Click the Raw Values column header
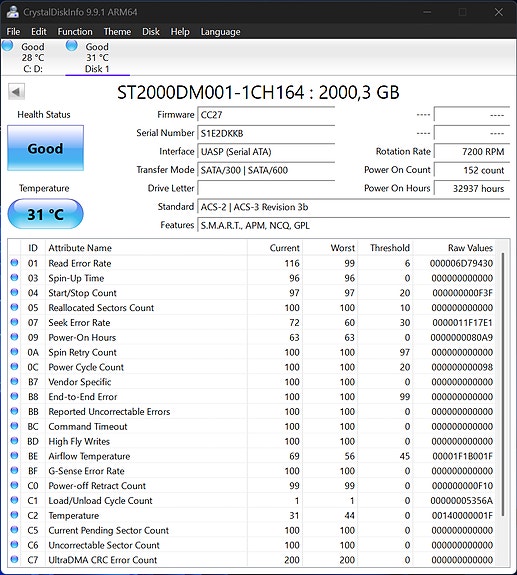The width and height of the screenshot is (517, 575). [454, 248]
